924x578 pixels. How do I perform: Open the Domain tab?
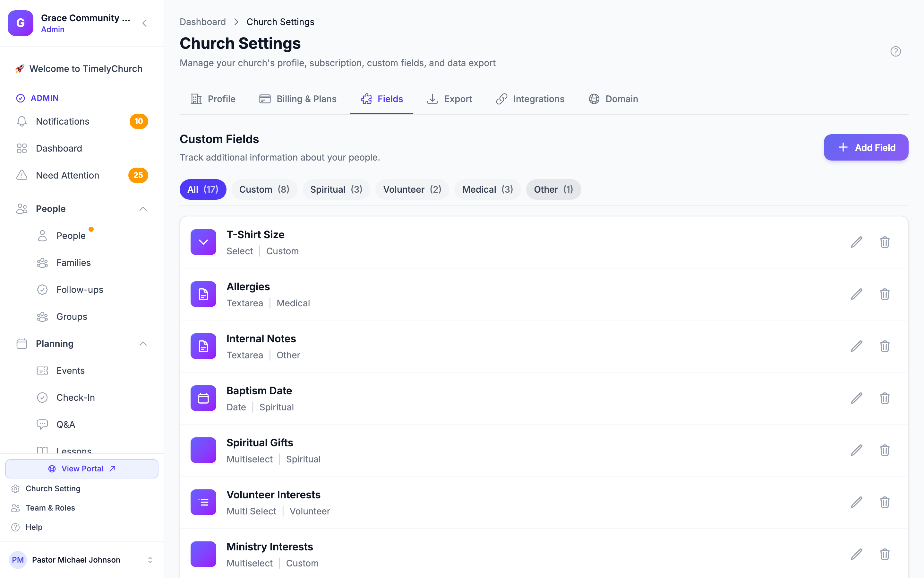(x=613, y=99)
